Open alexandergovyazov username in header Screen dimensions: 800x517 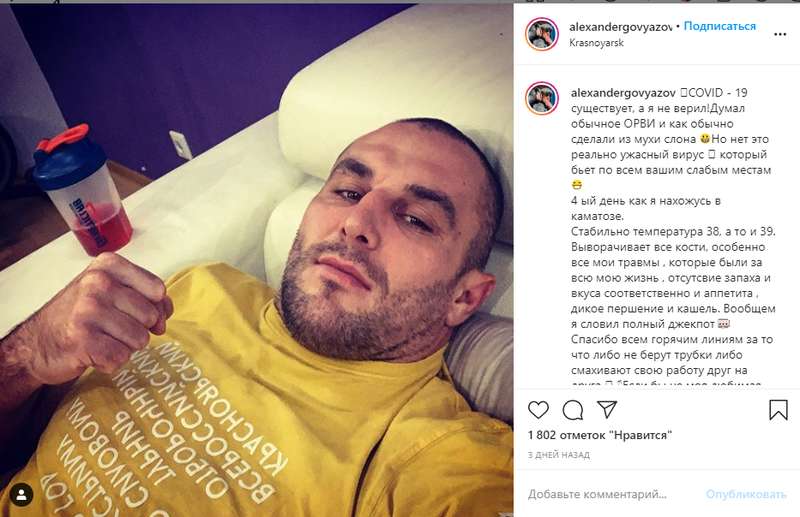[x=620, y=27]
